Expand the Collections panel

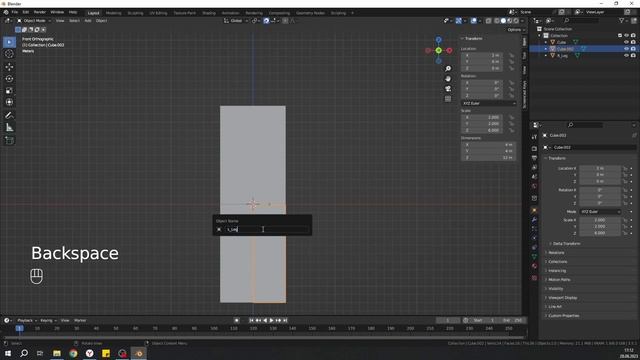[x=557, y=262]
